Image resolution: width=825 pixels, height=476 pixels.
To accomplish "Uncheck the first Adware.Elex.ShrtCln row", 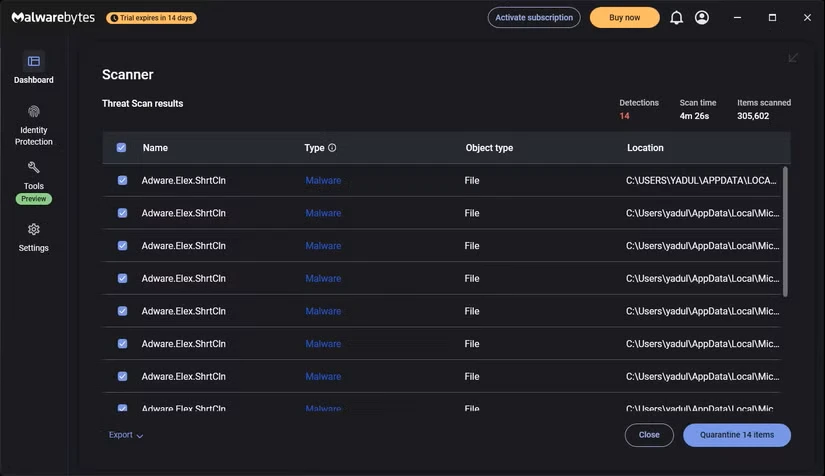I will (122, 181).
